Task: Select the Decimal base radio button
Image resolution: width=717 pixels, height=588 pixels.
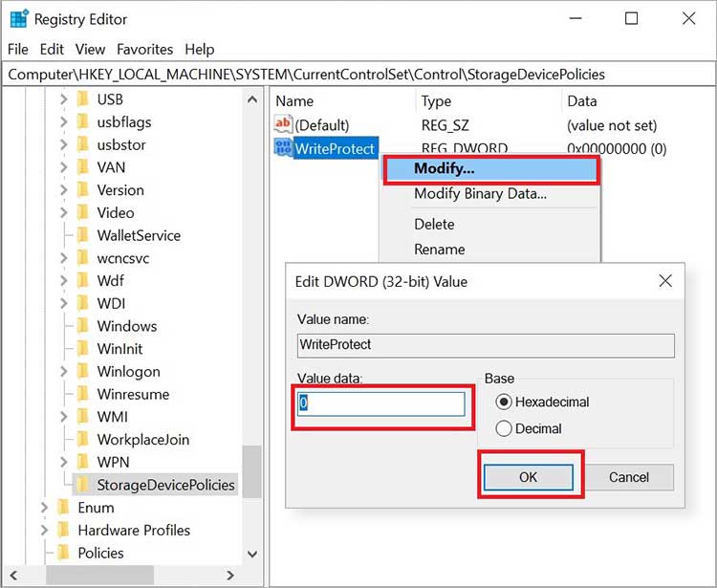Action: tap(504, 429)
